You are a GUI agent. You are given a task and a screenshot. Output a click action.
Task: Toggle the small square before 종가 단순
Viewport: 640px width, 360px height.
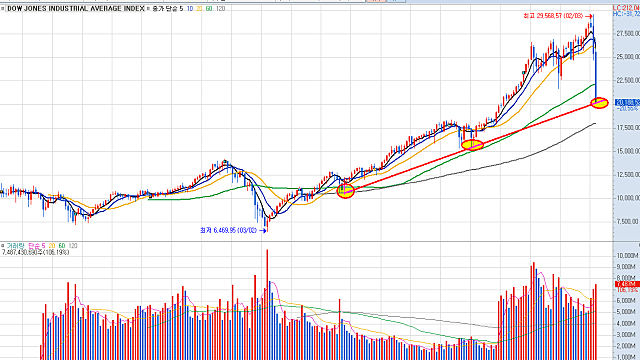[149, 9]
